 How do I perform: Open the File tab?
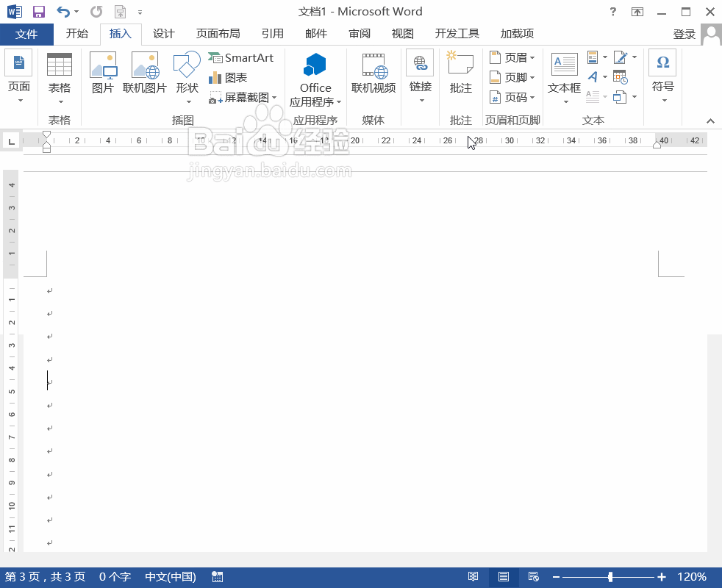26,34
